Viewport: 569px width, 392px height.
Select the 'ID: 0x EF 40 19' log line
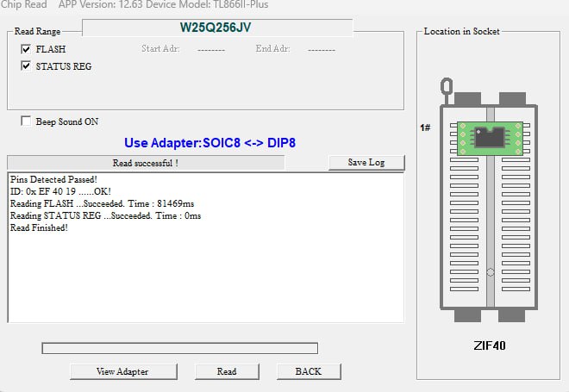(60, 191)
